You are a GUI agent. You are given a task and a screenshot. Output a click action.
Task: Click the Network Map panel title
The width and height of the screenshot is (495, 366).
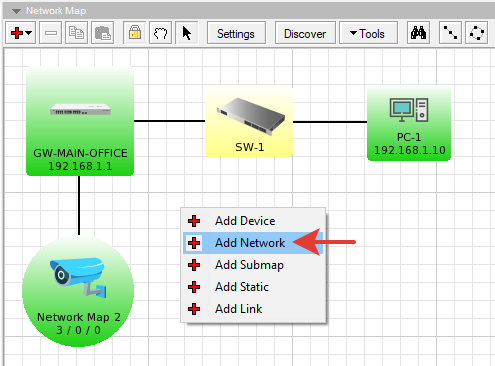pyautogui.click(x=56, y=11)
